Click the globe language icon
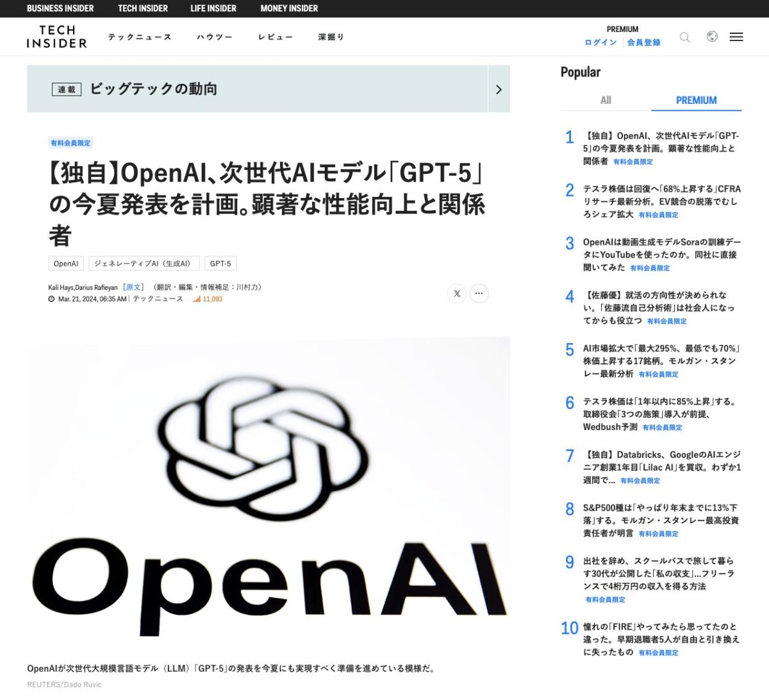This screenshot has height=700, width=769. 711,37
